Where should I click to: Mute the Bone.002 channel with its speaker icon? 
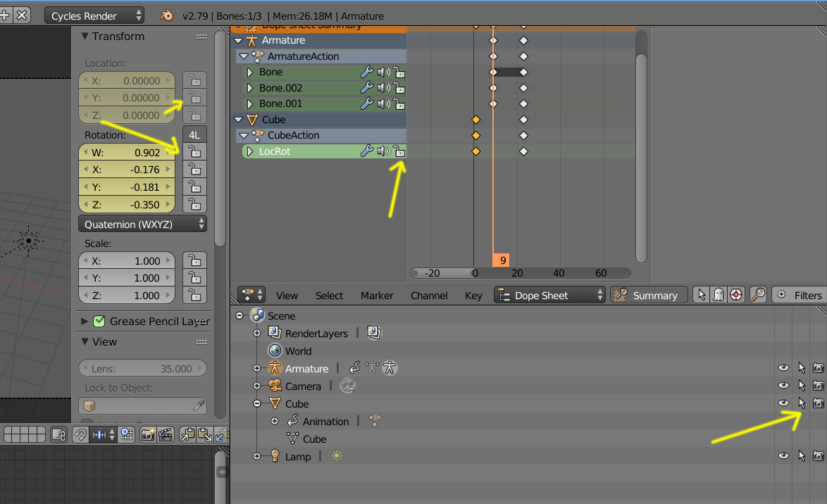[x=384, y=87]
